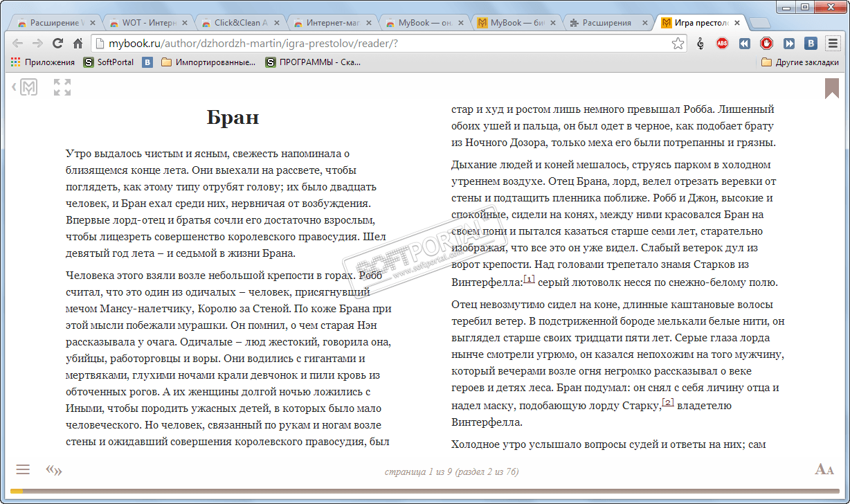Image resolution: width=850 pixels, height=504 pixels.
Task: Open Другие закладки folder
Action: click(800, 62)
